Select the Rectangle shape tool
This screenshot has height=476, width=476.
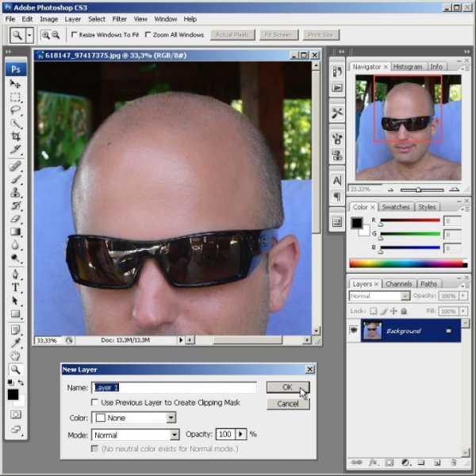15,313
